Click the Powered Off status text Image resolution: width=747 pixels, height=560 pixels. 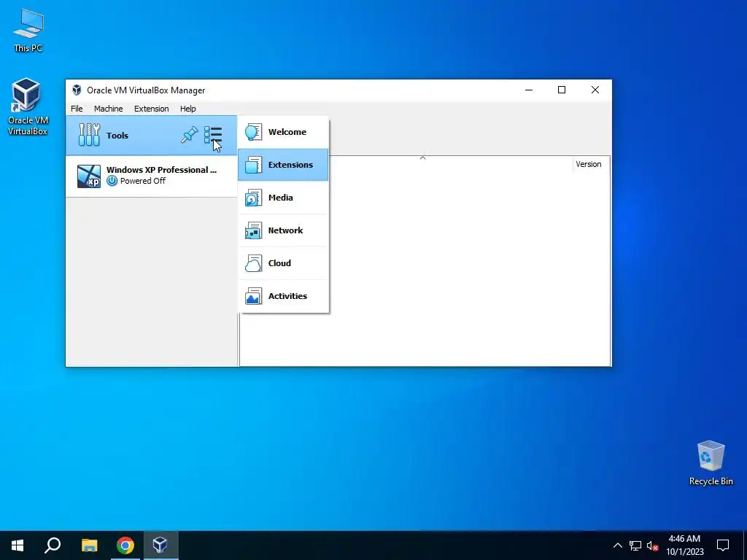(x=143, y=181)
